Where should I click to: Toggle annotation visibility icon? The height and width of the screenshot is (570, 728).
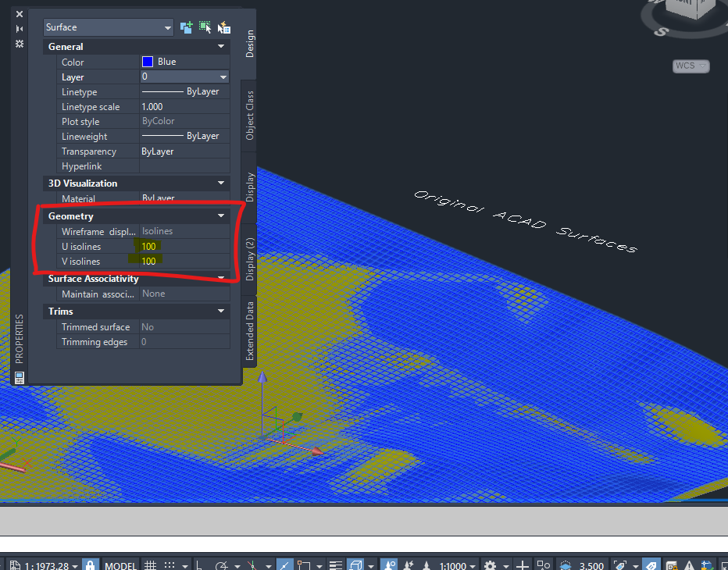(x=389, y=565)
